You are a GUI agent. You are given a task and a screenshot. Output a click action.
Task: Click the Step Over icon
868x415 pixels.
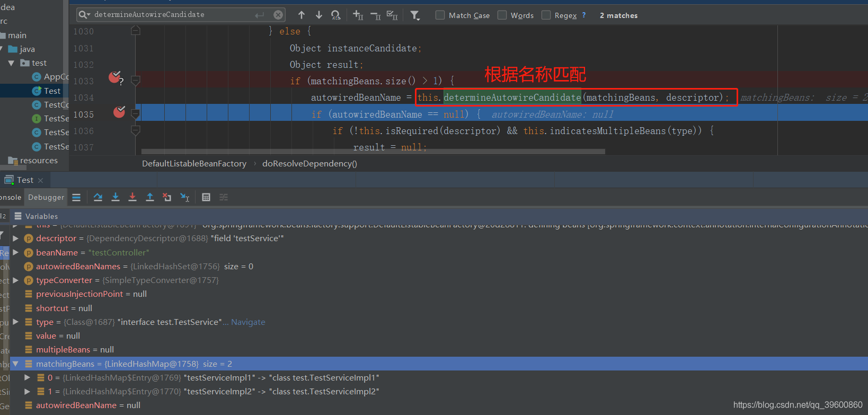pyautogui.click(x=98, y=197)
